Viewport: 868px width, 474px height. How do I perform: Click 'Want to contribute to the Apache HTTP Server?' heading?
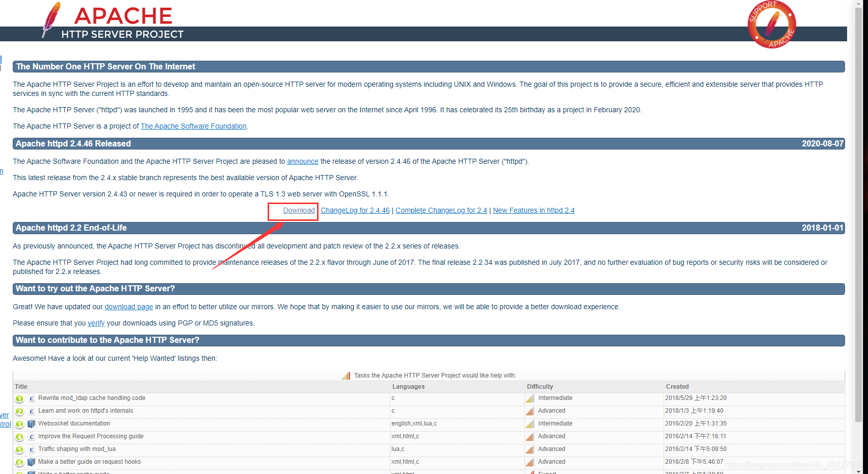click(x=108, y=340)
